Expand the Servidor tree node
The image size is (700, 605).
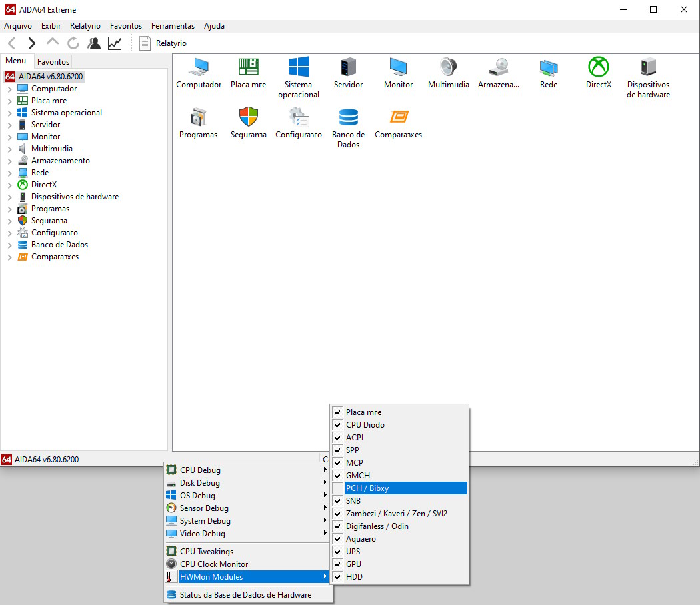tap(9, 125)
